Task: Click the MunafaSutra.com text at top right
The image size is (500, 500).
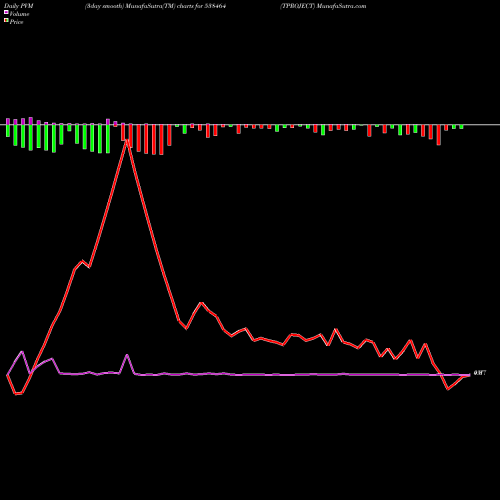Action: pyautogui.click(x=342, y=6)
